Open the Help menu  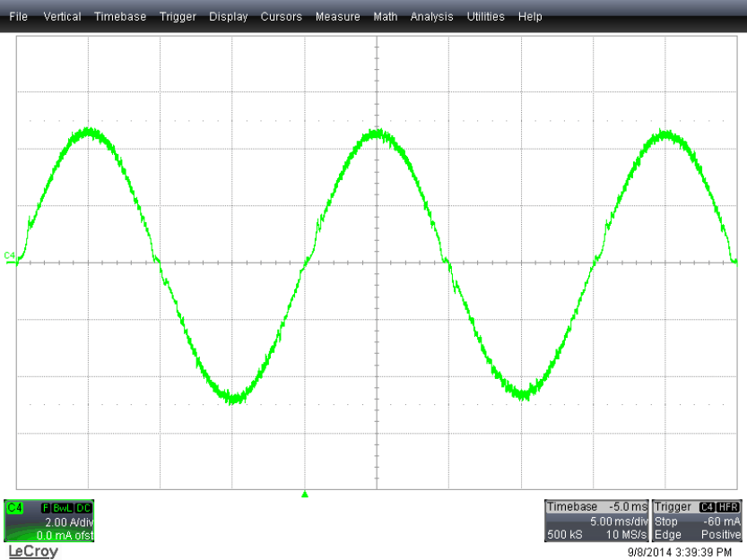530,16
